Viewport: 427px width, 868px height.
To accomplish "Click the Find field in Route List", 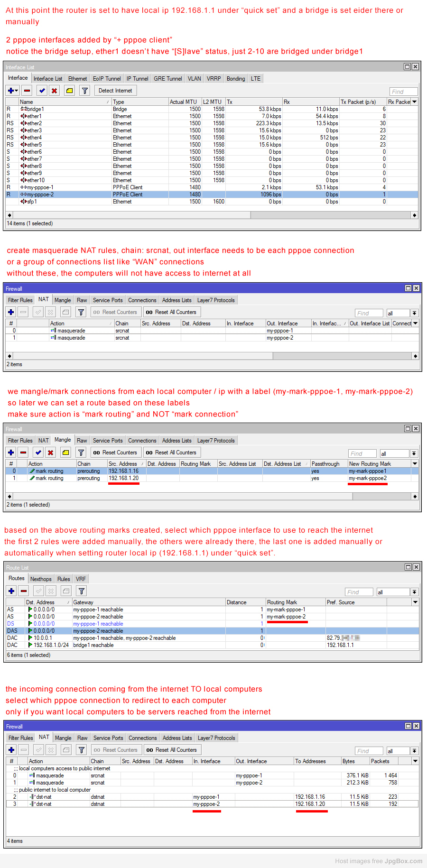I will [x=359, y=592].
